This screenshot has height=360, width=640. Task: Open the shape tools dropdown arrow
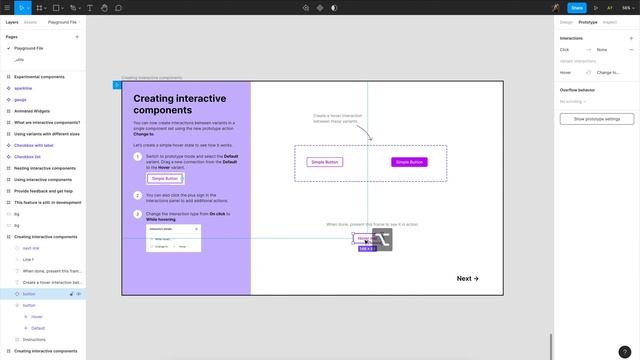pyautogui.click(x=62, y=8)
